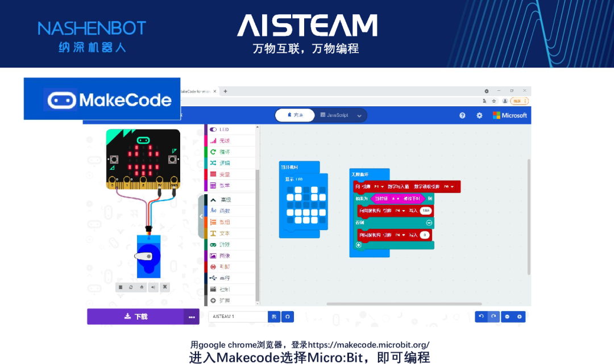Open the P4 dropdown in the servo block writing 0
This screenshot has height=364, width=614.
400,235
